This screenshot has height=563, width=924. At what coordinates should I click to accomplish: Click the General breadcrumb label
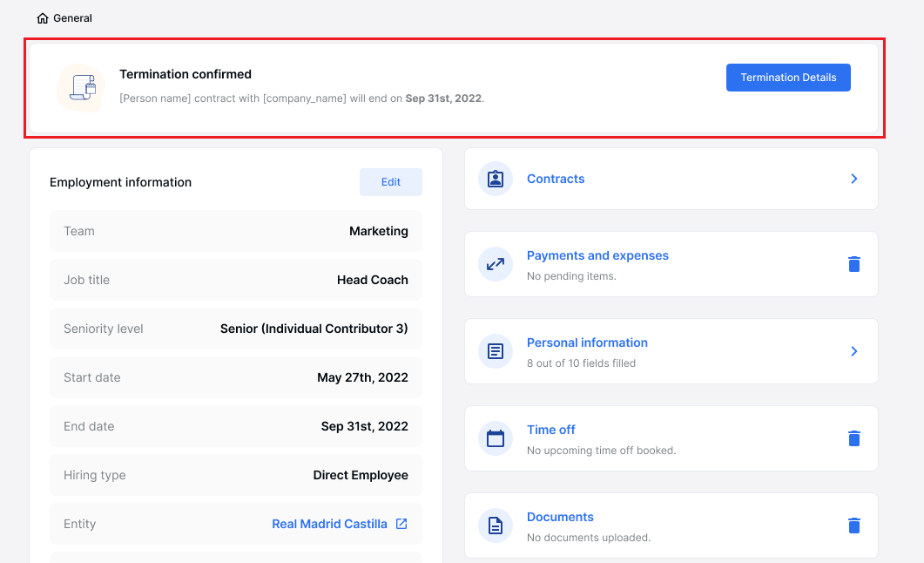coord(73,17)
